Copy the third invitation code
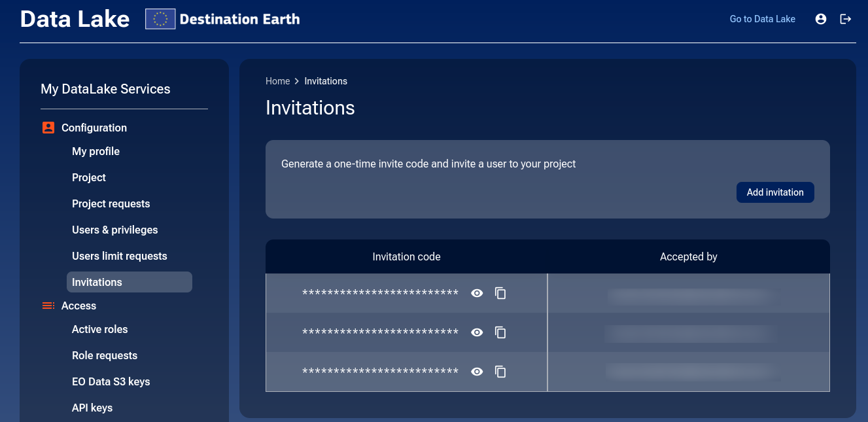868x422 pixels. click(500, 372)
